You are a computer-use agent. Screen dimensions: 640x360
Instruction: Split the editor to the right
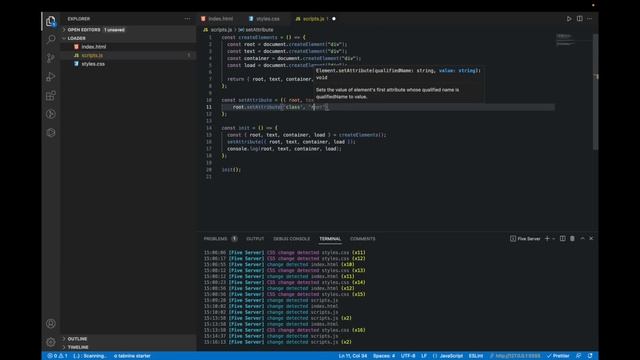(580, 19)
